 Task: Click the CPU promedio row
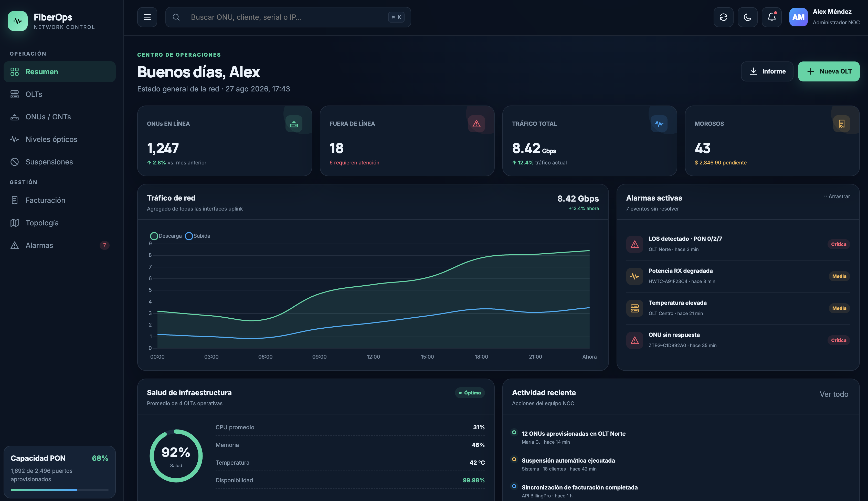click(350, 427)
